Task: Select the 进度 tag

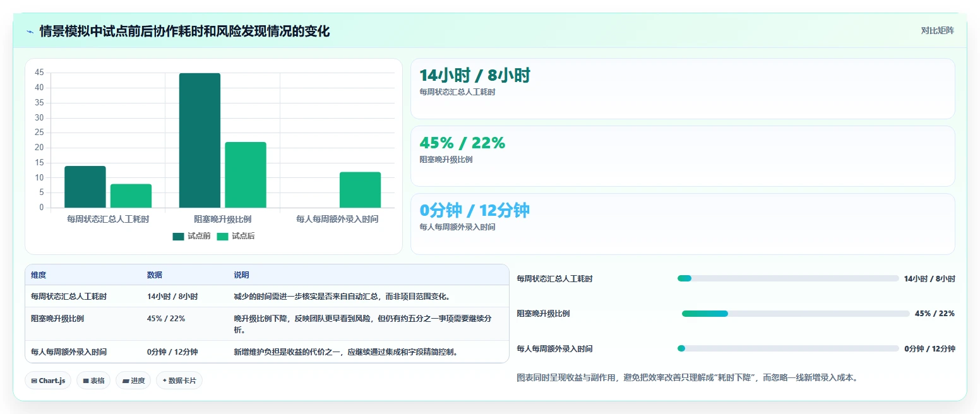Action: [133, 381]
